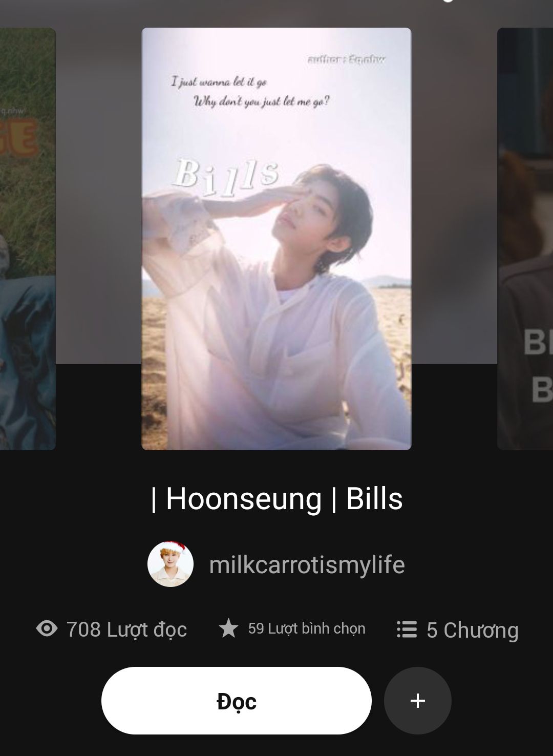
Task: Tap the 'author' watermark on the cover
Action: tap(346, 60)
